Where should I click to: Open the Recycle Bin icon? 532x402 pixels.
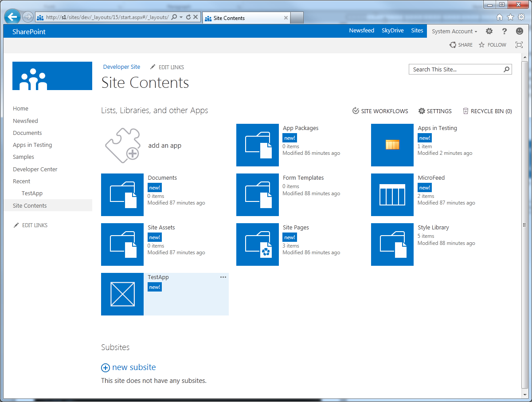pyautogui.click(x=465, y=110)
